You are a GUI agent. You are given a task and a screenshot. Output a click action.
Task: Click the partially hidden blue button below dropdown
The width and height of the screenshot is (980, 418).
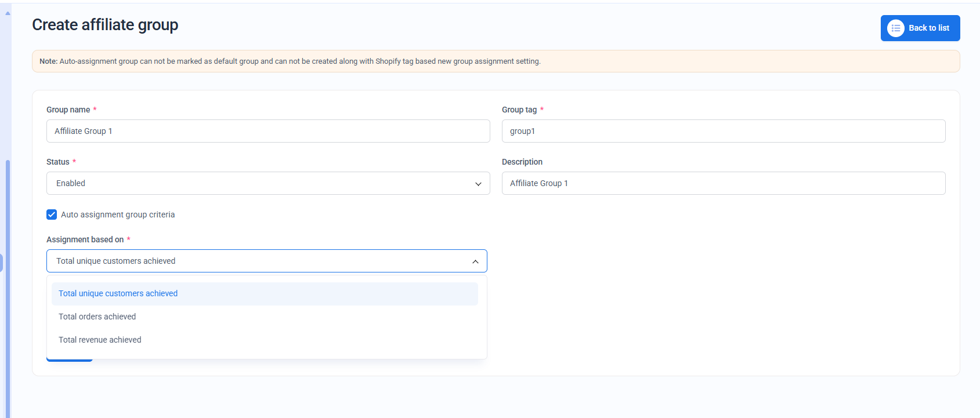pyautogui.click(x=69, y=361)
